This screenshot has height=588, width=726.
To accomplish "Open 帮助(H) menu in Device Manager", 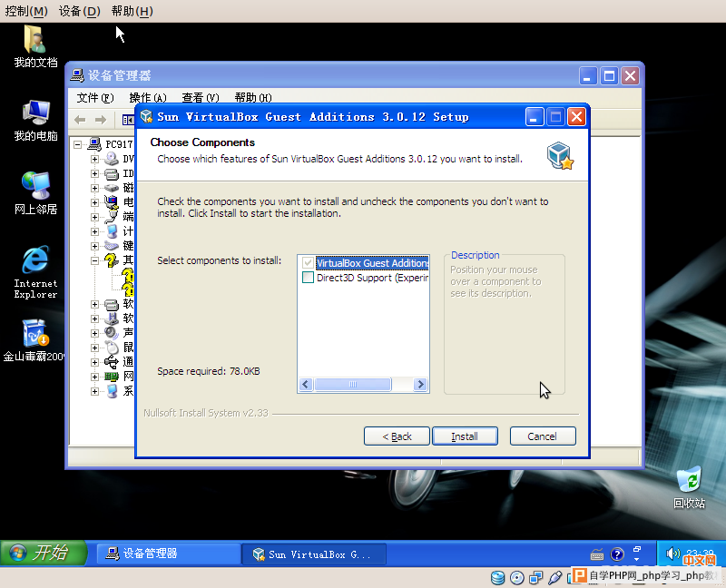I will [x=253, y=98].
